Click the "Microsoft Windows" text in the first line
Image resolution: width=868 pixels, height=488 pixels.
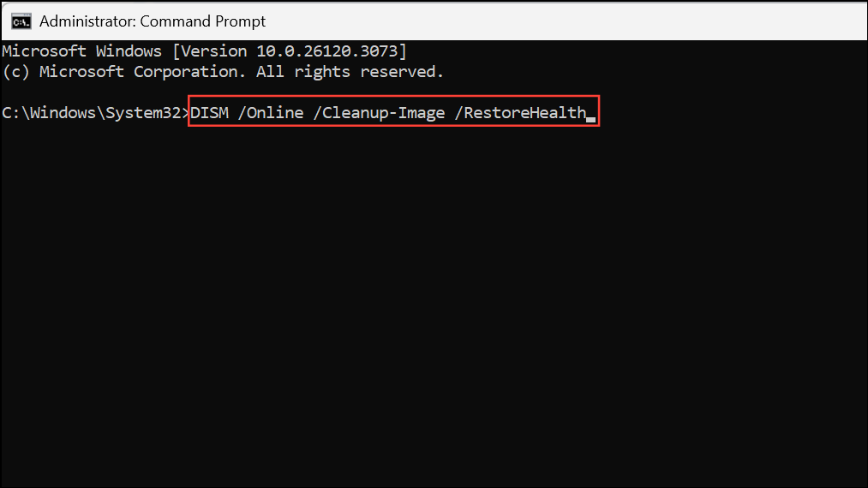point(82,51)
